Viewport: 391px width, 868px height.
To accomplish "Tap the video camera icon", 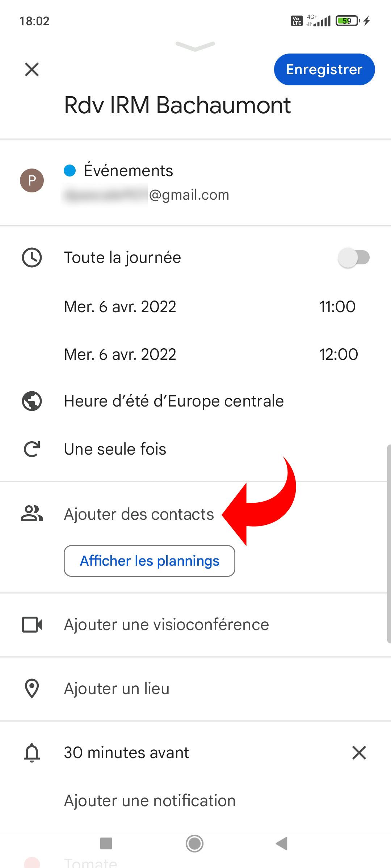I will pos(32,625).
